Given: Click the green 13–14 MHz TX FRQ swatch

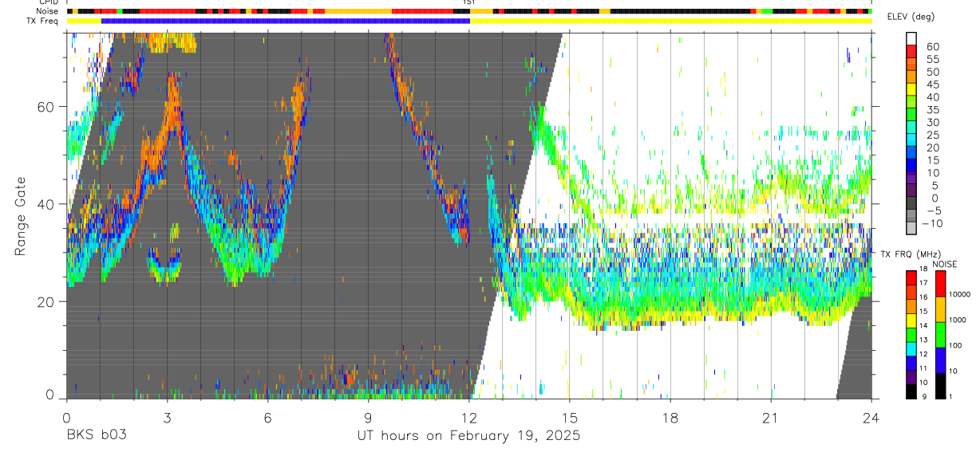Looking at the screenshot, I should [x=911, y=334].
